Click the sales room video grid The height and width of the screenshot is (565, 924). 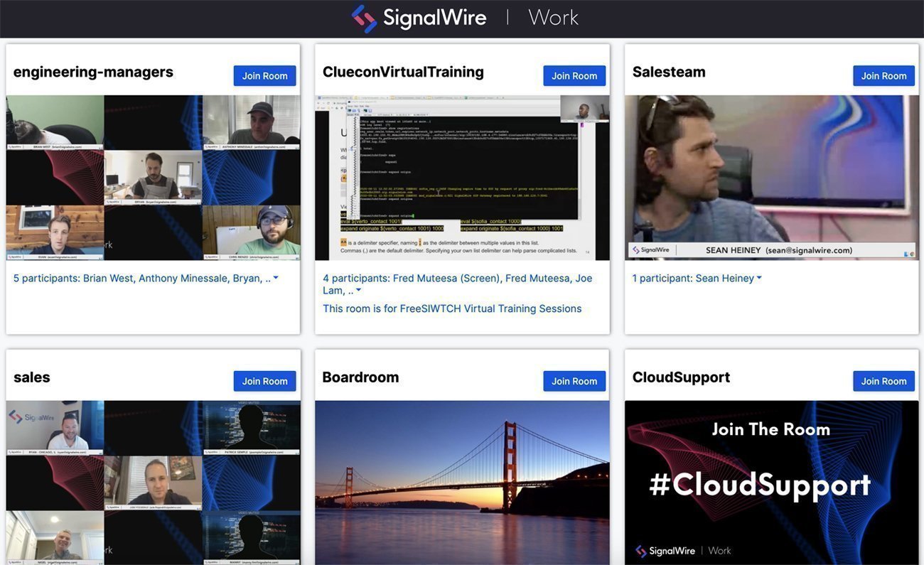tap(153, 482)
